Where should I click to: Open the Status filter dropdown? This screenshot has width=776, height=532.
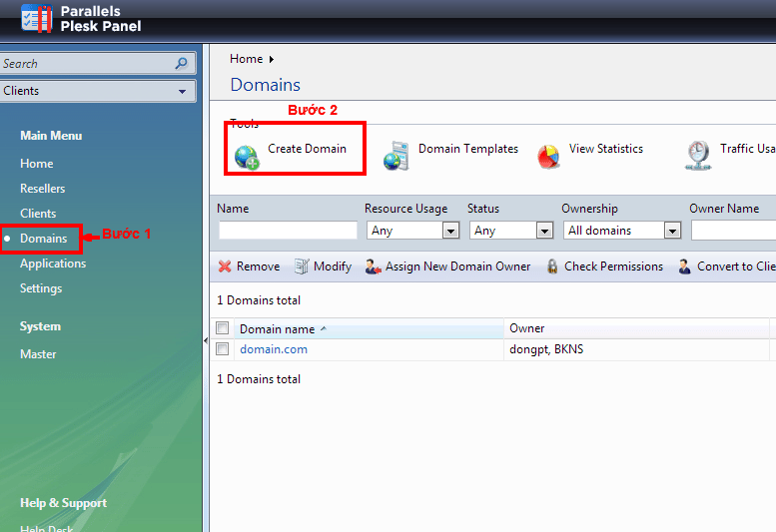544,231
